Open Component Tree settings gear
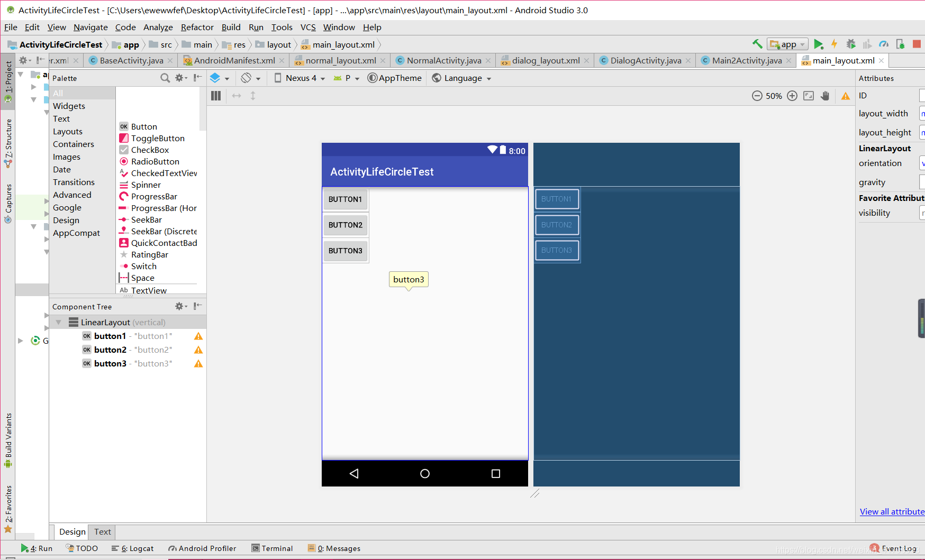Image resolution: width=925 pixels, height=560 pixels. (181, 306)
